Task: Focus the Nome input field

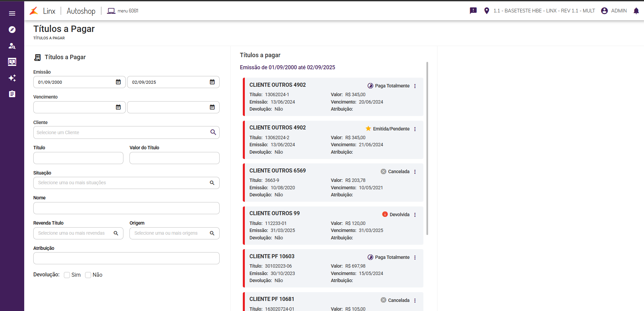Action: coord(126,208)
